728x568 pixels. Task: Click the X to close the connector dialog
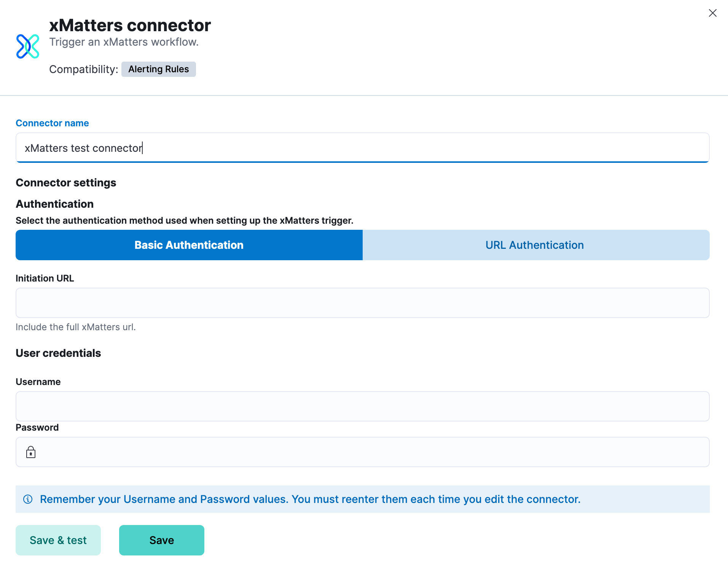(x=712, y=13)
